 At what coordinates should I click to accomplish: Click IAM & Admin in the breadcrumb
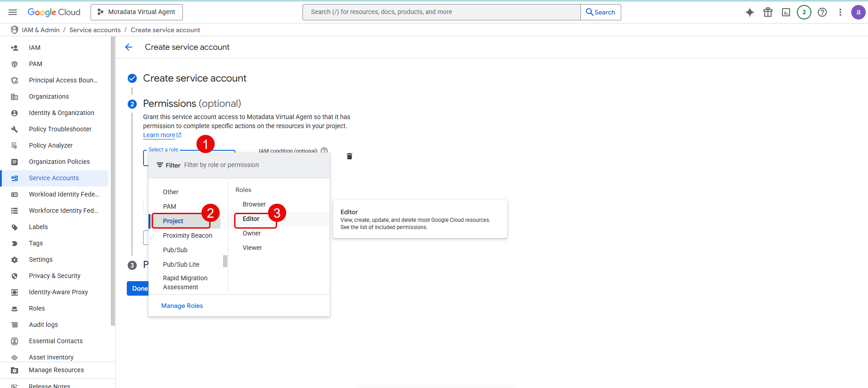[41, 30]
